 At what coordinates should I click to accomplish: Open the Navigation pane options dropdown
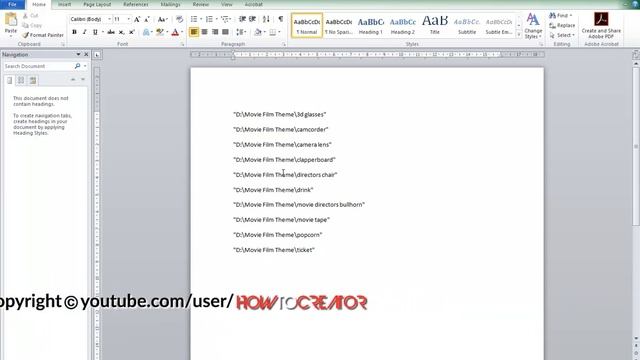78,54
